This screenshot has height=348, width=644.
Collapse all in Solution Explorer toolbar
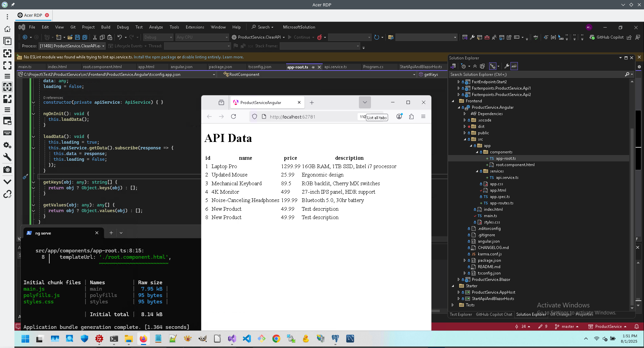point(475,66)
